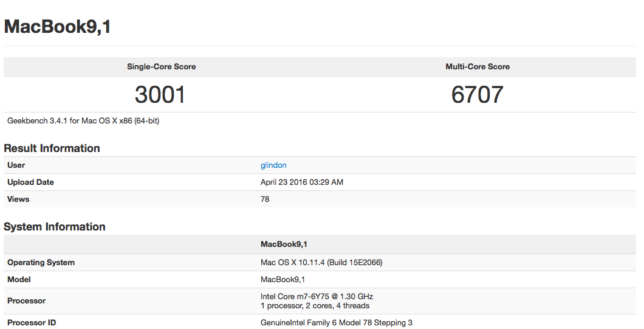Select the 1 processor, 2 cores, 4 threads line

click(315, 306)
